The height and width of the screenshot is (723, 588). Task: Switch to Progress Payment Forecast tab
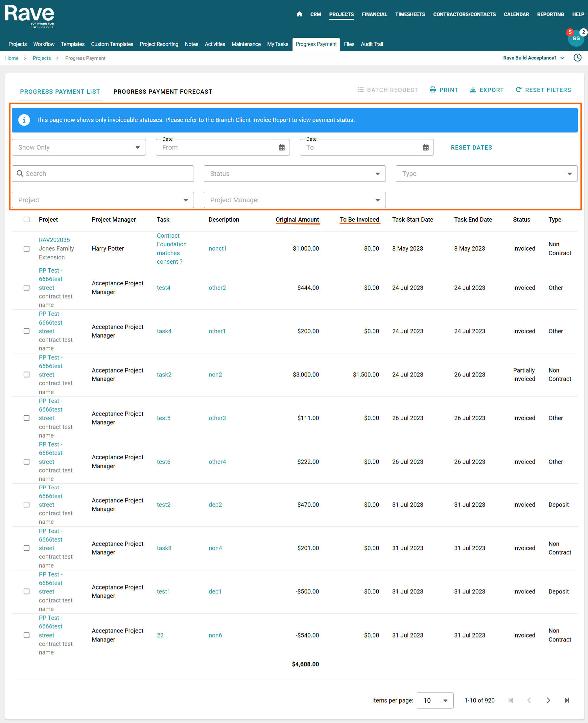pos(163,92)
